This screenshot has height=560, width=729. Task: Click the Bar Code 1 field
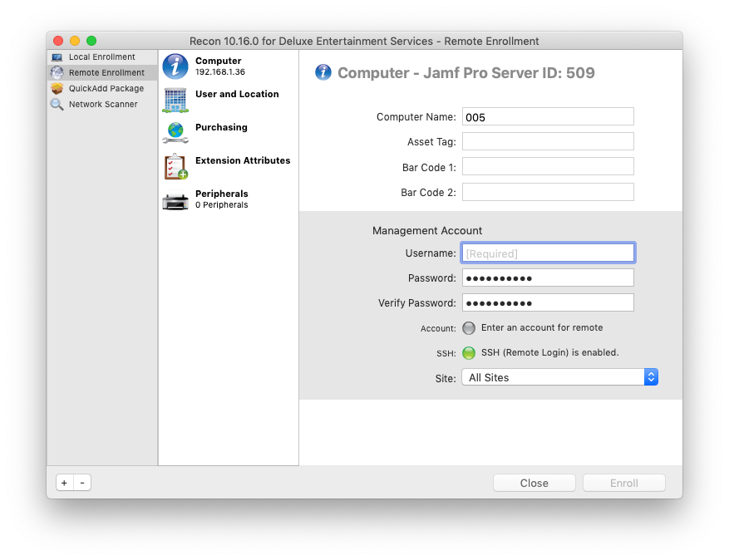(548, 166)
